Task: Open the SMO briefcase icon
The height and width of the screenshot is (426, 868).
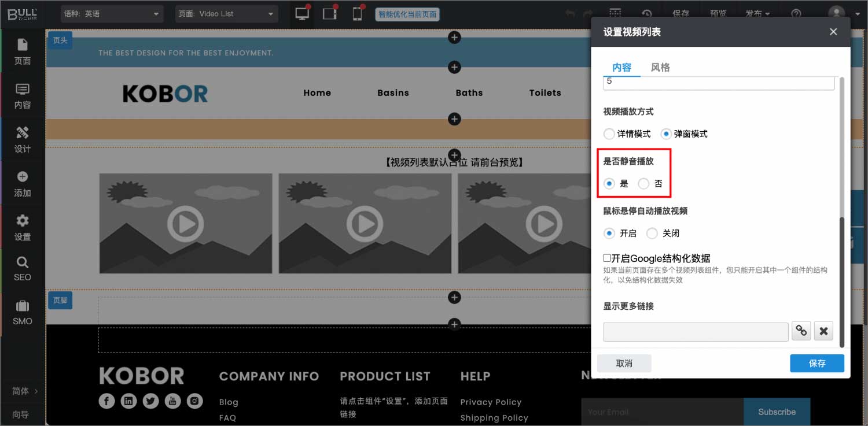Action: click(23, 313)
